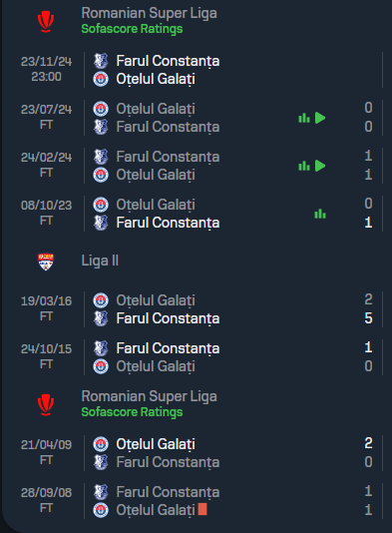The height and width of the screenshot is (533, 392).
Task: Select Oțelul Galați in 21/04/09 match
Action: pyautogui.click(x=156, y=444)
